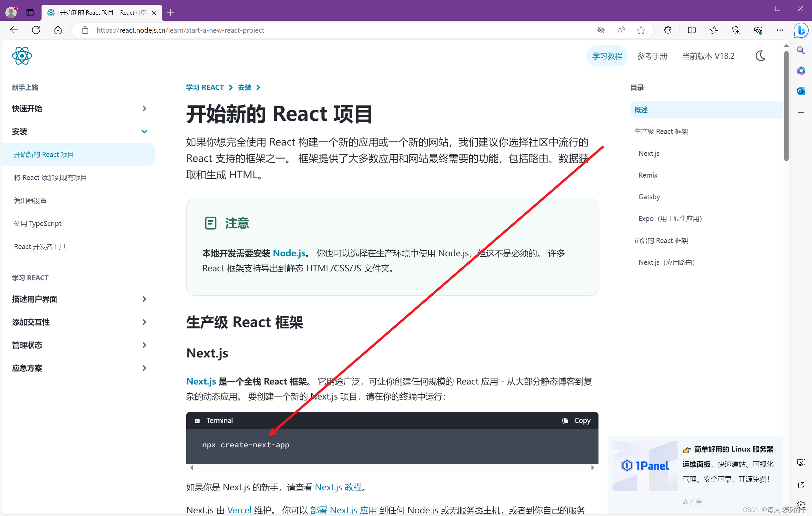This screenshot has width=812, height=516.
Task: Select the 学习教程 tab
Action: click(607, 56)
